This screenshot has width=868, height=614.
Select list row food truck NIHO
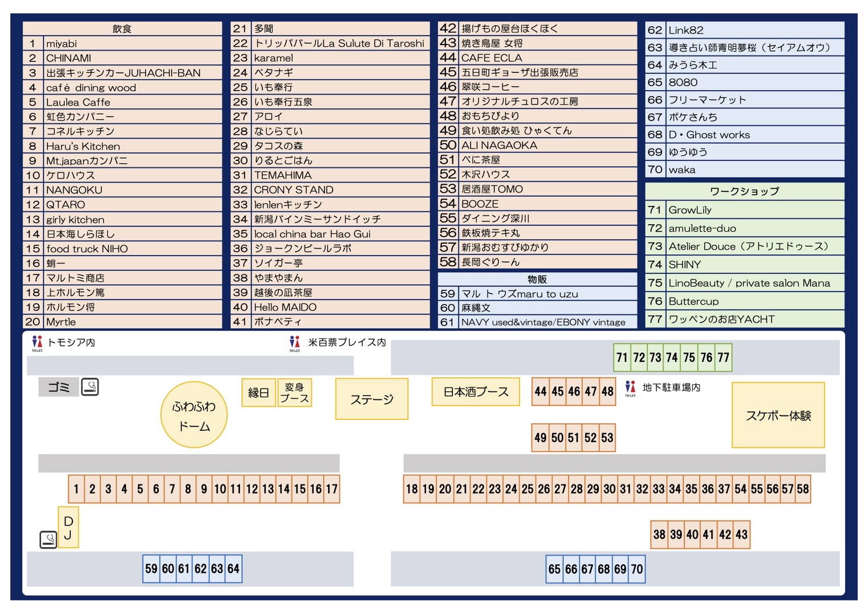tap(122, 248)
